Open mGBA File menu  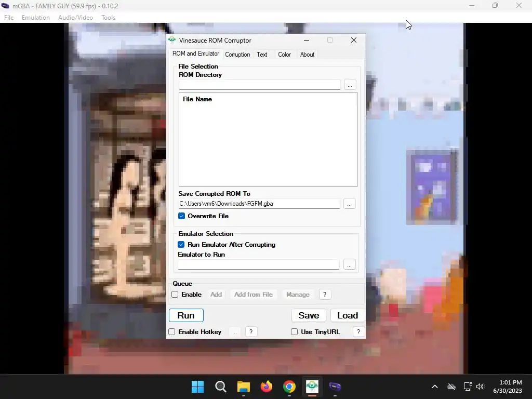click(9, 18)
